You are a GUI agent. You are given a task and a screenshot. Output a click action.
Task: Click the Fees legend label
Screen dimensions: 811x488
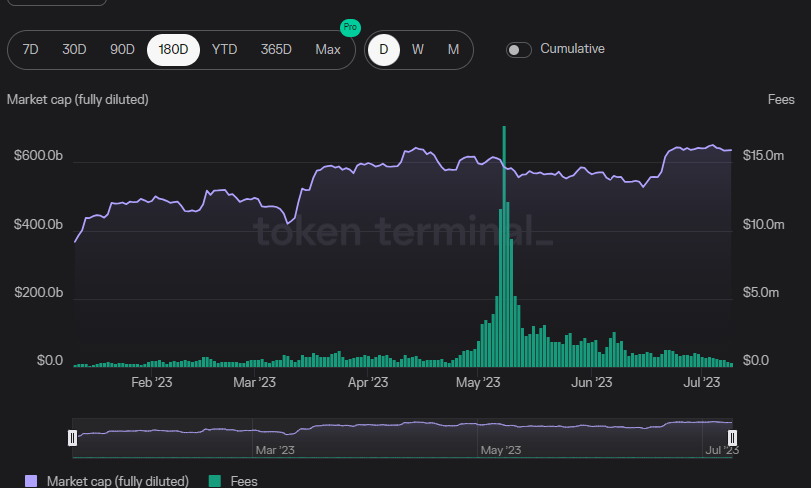[243, 481]
